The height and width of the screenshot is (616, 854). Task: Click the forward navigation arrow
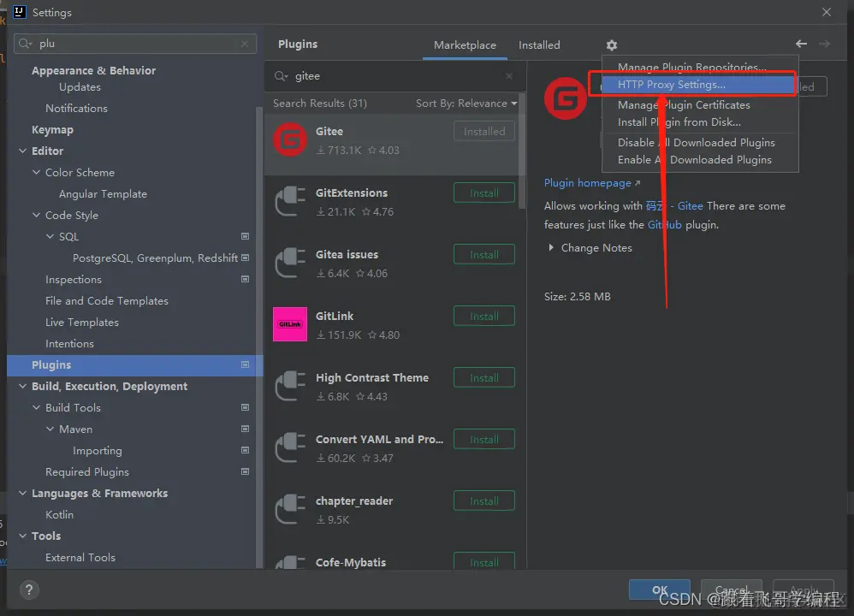pyautogui.click(x=825, y=44)
